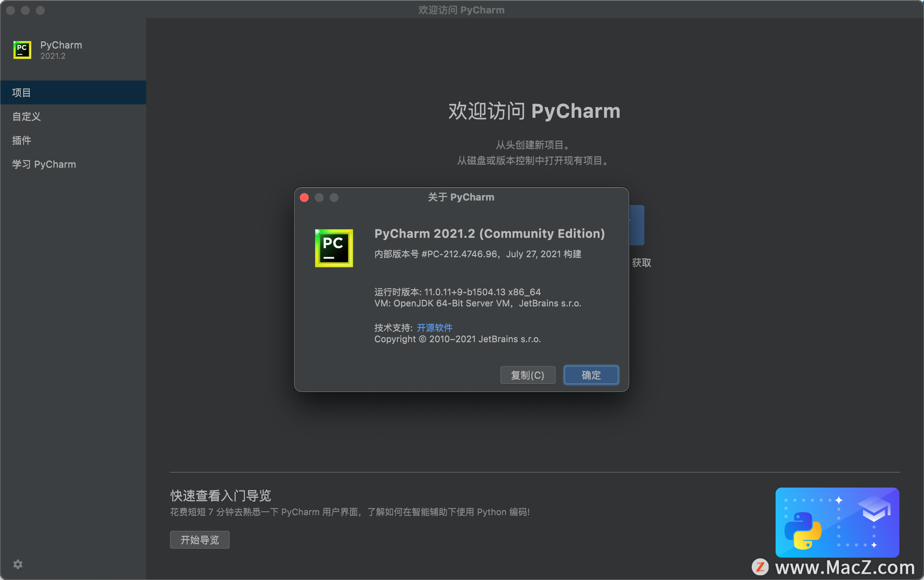The height and width of the screenshot is (580, 924).
Task: Open the 插件 tab in sidebar
Action: pos(73,140)
